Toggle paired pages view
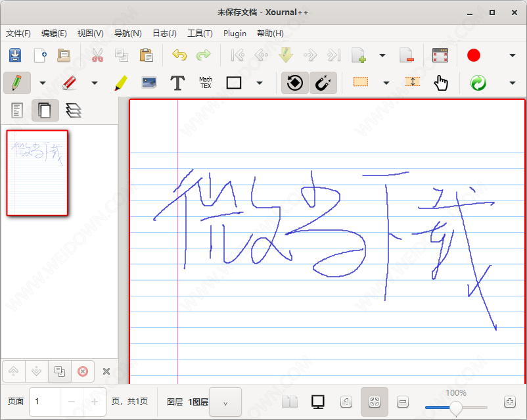This screenshot has width=527, height=420. (x=290, y=402)
